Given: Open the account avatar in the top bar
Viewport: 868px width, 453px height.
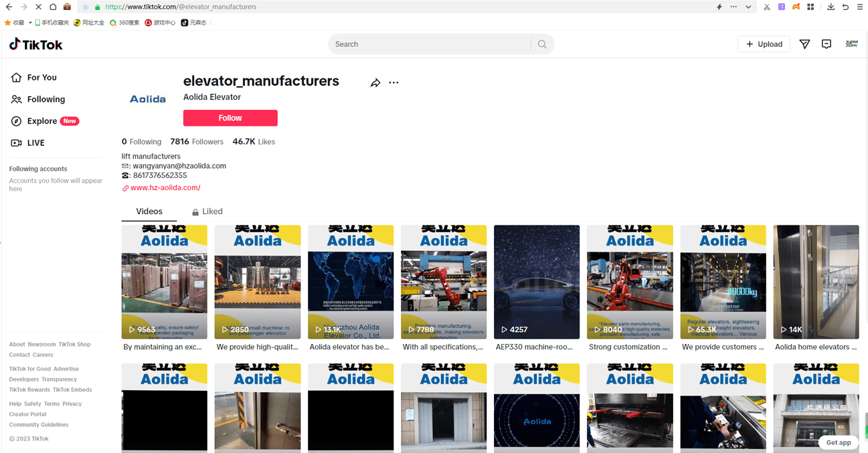Looking at the screenshot, I should 851,44.
